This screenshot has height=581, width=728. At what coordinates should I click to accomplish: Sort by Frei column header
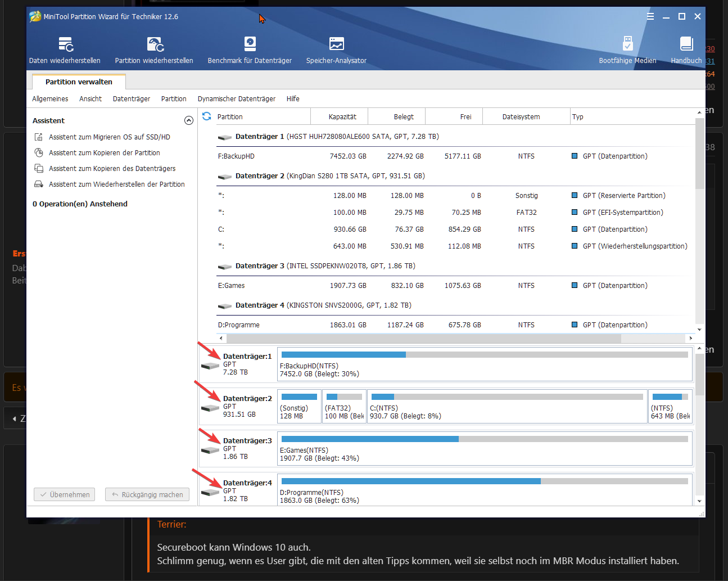(454, 116)
